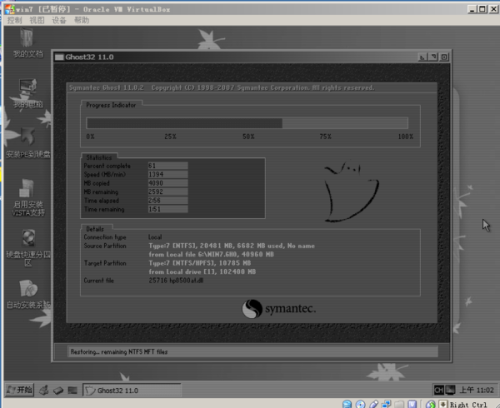Screen dimensions: 500x408
Task: Launch the 安装PE到U盘 desktop shortcut
Action: point(28,143)
